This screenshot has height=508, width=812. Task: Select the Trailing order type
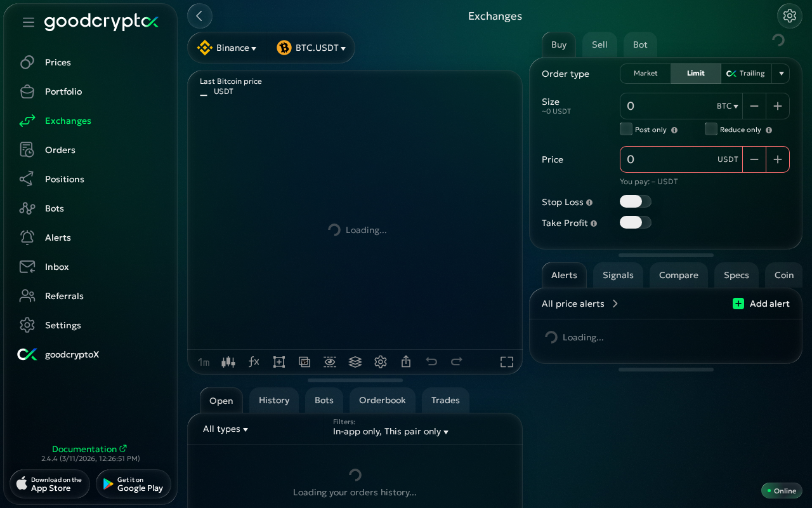click(746, 74)
